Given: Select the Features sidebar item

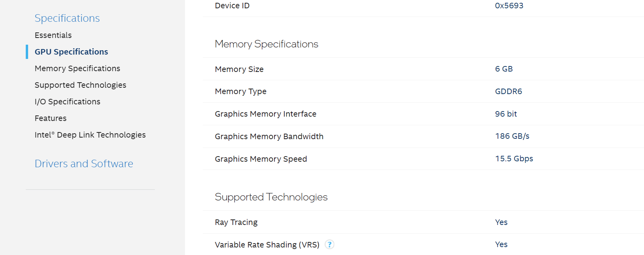Looking at the screenshot, I should (x=50, y=118).
